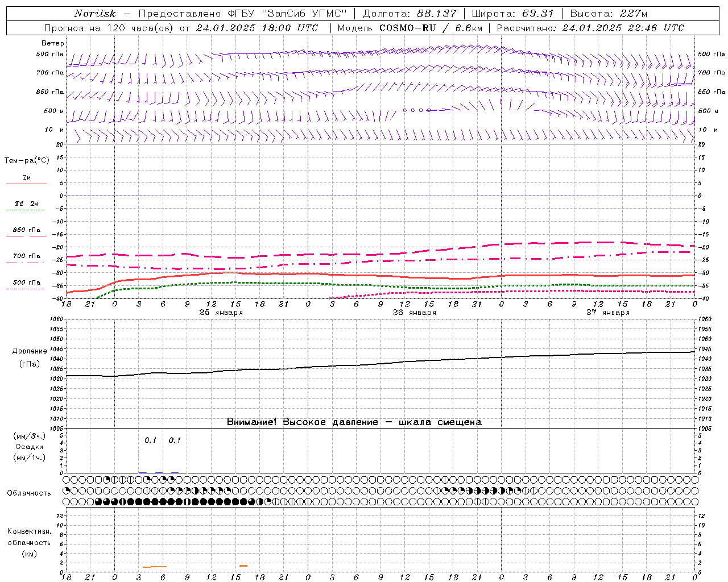Screen dimensions: 728x582
Task: Click the row of calm-wind circles at 500 м
Action: coord(417,110)
